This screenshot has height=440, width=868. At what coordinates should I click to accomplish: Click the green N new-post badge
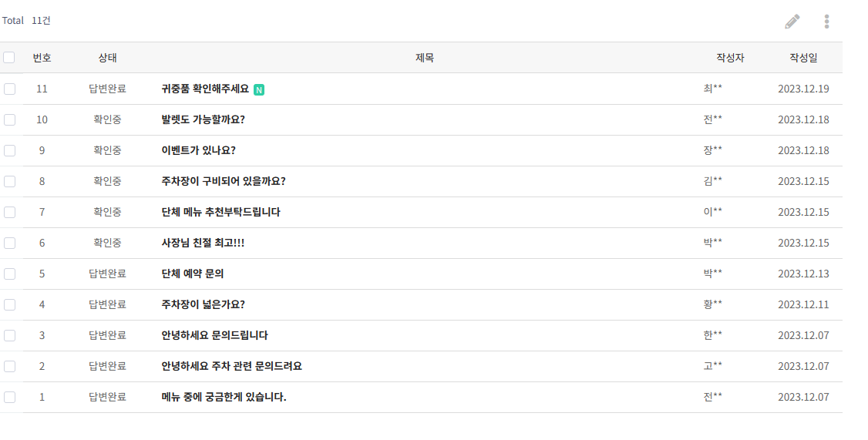(259, 89)
